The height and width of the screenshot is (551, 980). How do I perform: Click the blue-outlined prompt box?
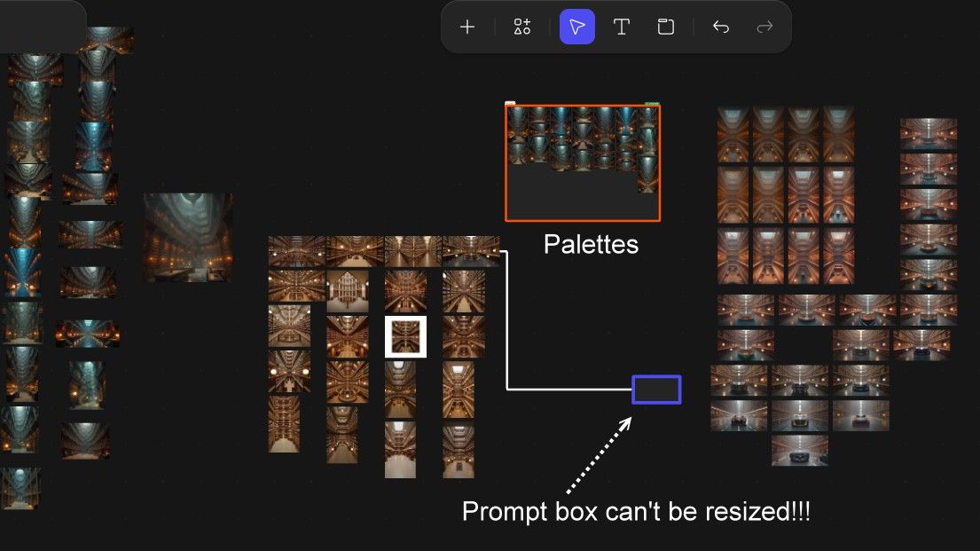pyautogui.click(x=656, y=390)
